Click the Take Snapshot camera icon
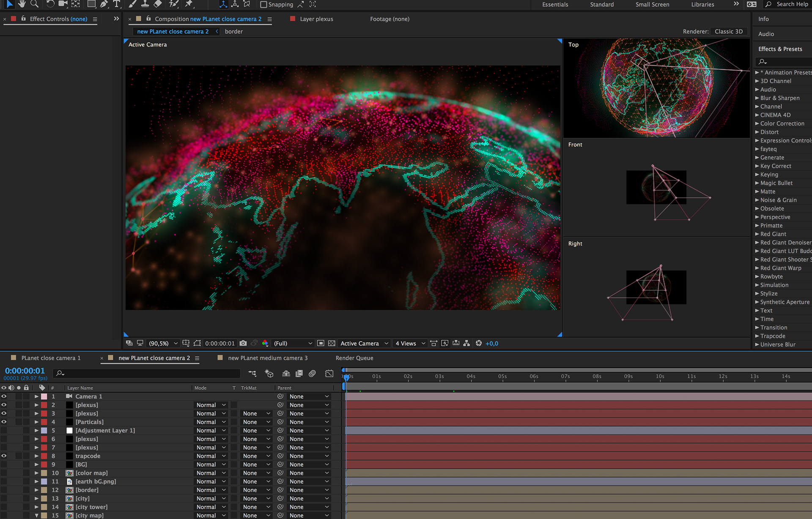 243,343
